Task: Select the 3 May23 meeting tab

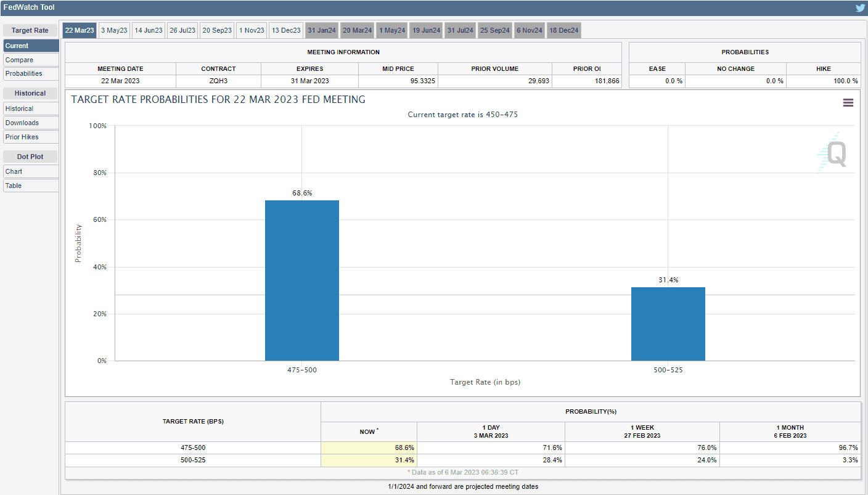Action: tap(114, 30)
